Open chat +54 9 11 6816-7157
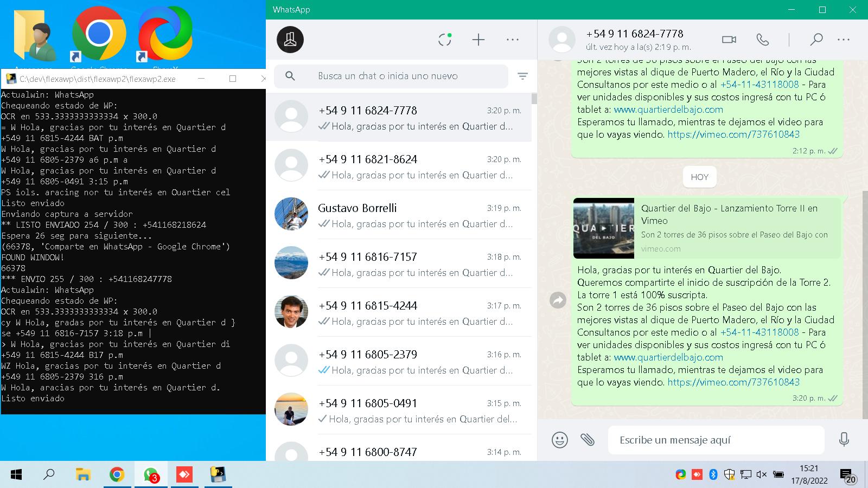The width and height of the screenshot is (868, 488). tap(399, 264)
